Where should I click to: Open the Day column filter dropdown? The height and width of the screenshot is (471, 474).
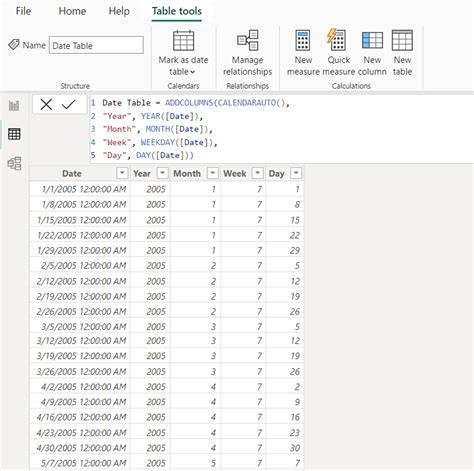[x=296, y=173]
